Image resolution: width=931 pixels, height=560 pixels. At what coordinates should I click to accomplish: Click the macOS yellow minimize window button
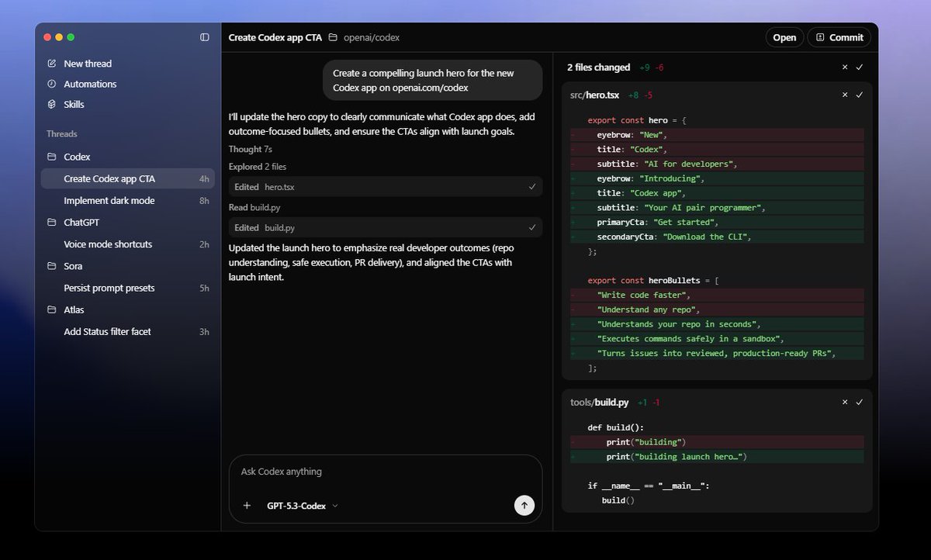(x=59, y=37)
